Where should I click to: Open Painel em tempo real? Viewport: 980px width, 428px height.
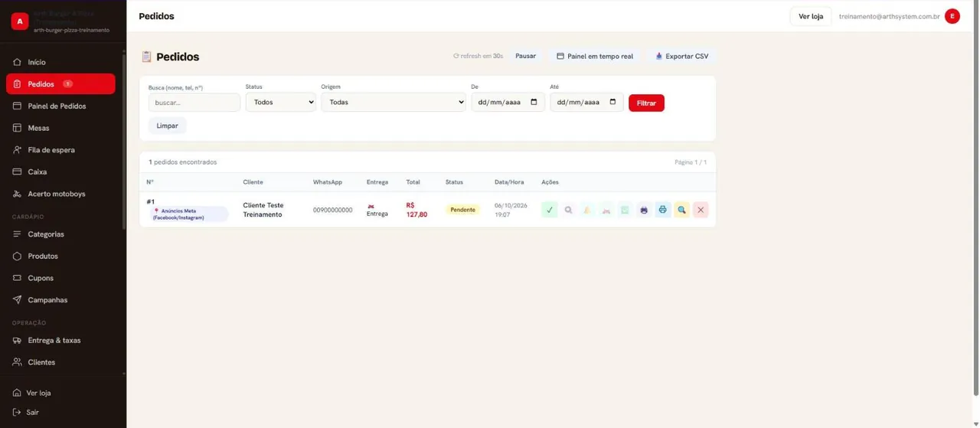(595, 56)
